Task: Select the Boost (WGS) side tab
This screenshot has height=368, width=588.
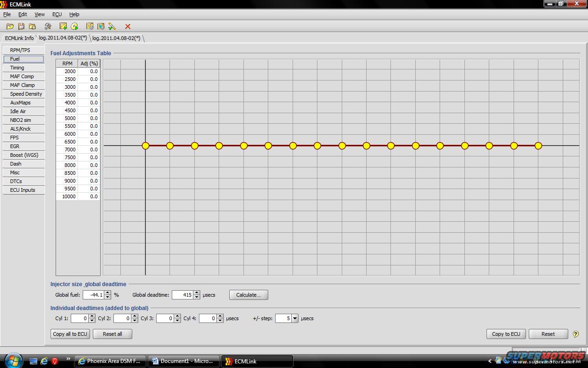Action: [23, 155]
